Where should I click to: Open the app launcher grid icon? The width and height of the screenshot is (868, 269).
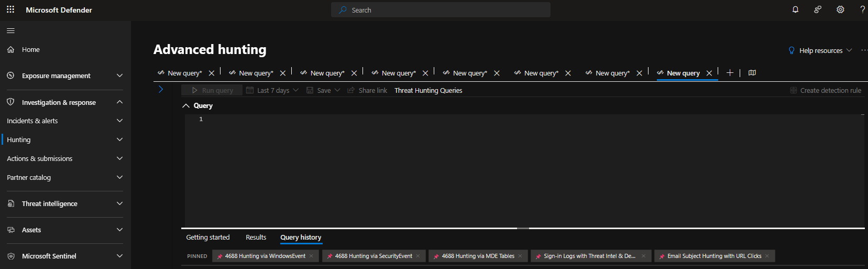click(x=10, y=9)
